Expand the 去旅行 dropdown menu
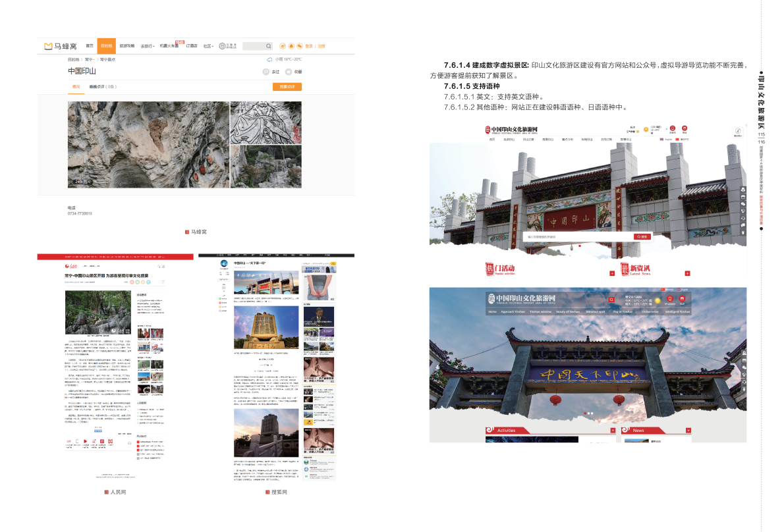 click(148, 46)
